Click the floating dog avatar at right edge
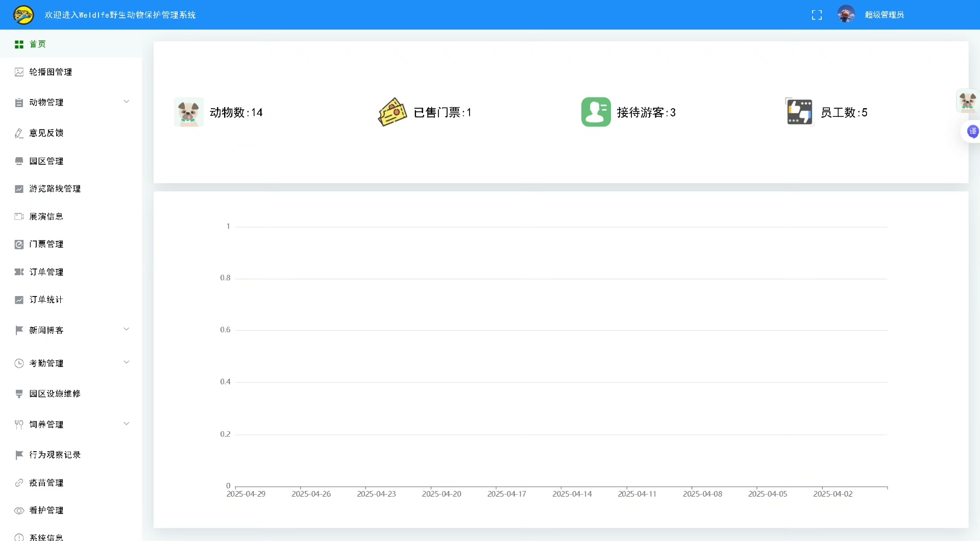This screenshot has width=980, height=541. 968,101
